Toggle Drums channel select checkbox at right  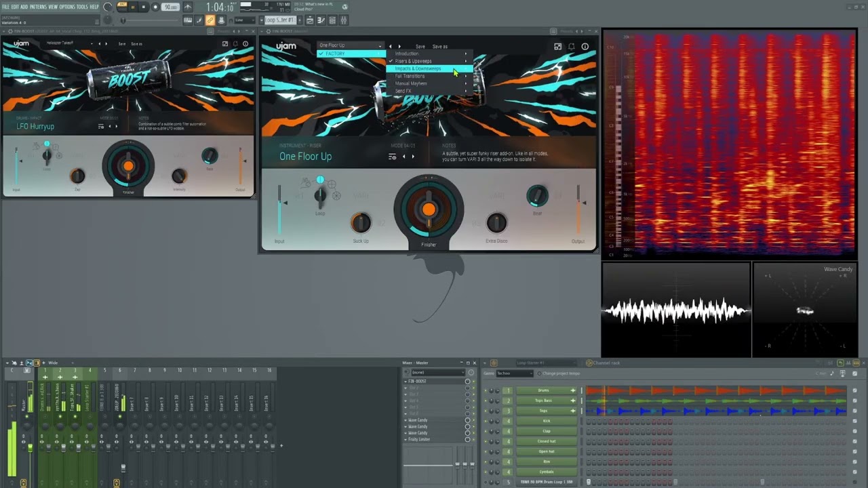(x=854, y=390)
